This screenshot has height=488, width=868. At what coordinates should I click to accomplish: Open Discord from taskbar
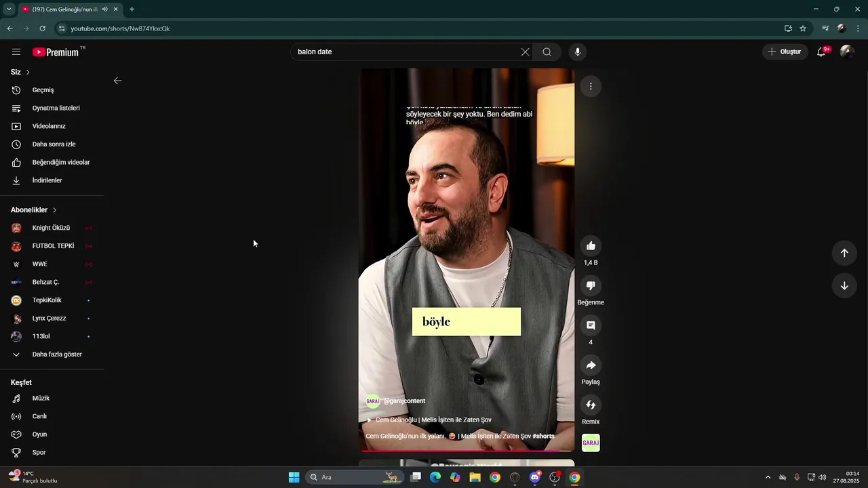click(535, 477)
